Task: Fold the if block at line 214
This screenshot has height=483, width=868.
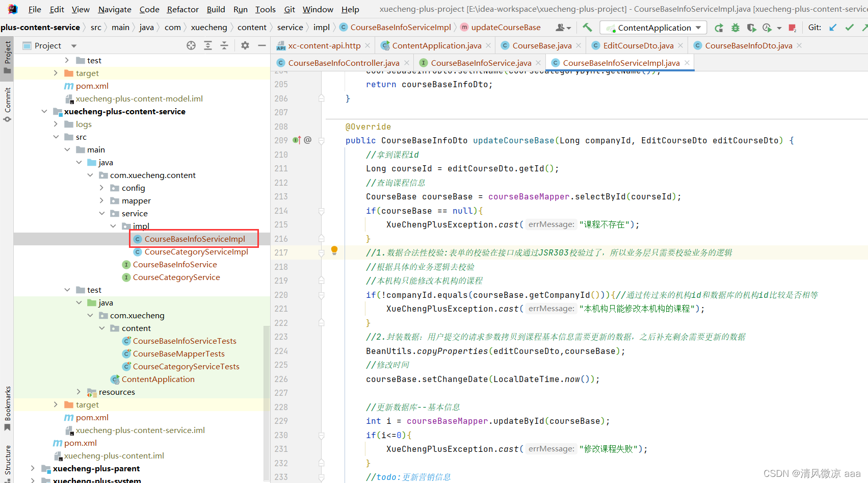Action: click(322, 211)
